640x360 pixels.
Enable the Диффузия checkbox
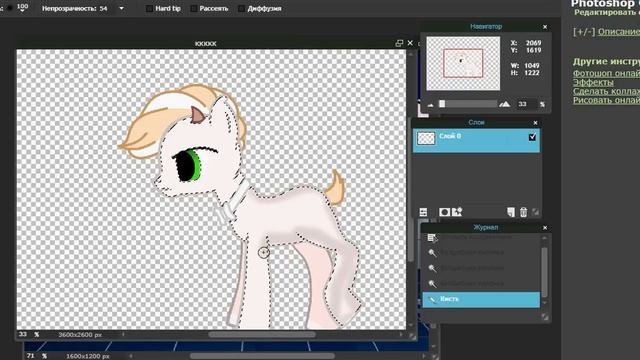coord(242,8)
